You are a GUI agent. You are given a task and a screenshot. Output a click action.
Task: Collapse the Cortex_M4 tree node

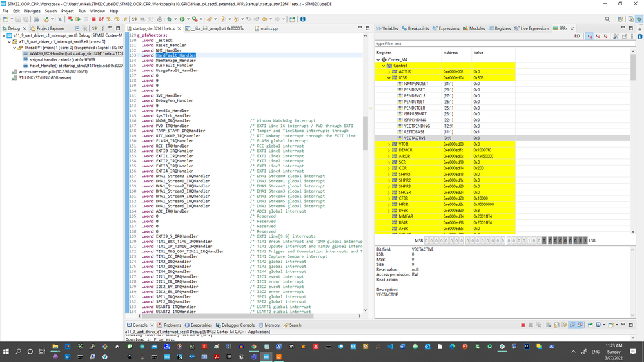click(x=378, y=59)
